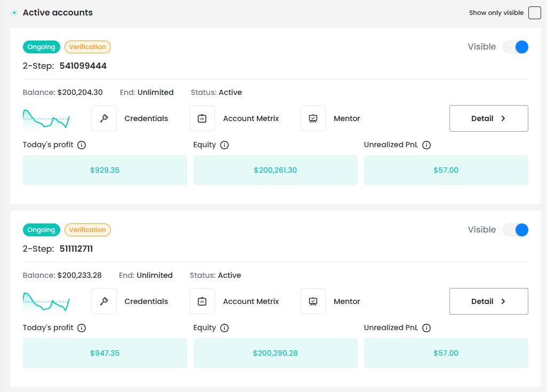
Task: Click Today's profit info icon above $929.35
Action: tap(82, 145)
